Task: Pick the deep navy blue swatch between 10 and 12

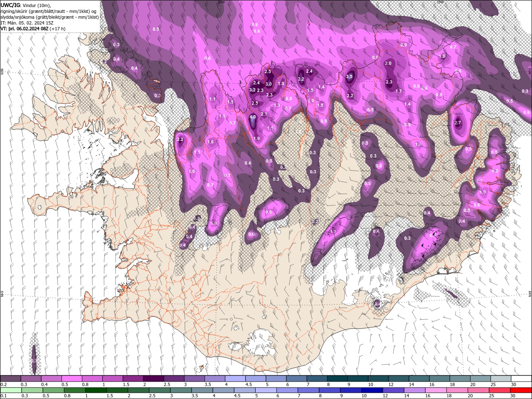Action: 372,390
